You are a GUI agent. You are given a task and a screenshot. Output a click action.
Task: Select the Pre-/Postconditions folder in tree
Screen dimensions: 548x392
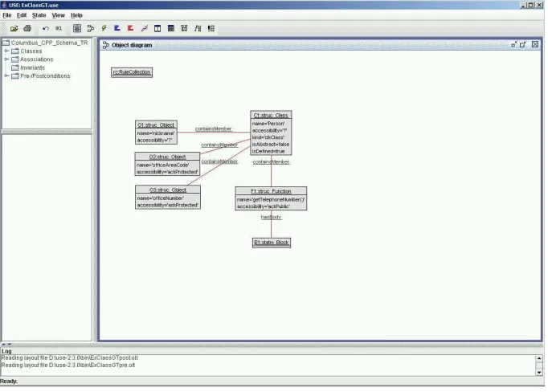(41, 76)
